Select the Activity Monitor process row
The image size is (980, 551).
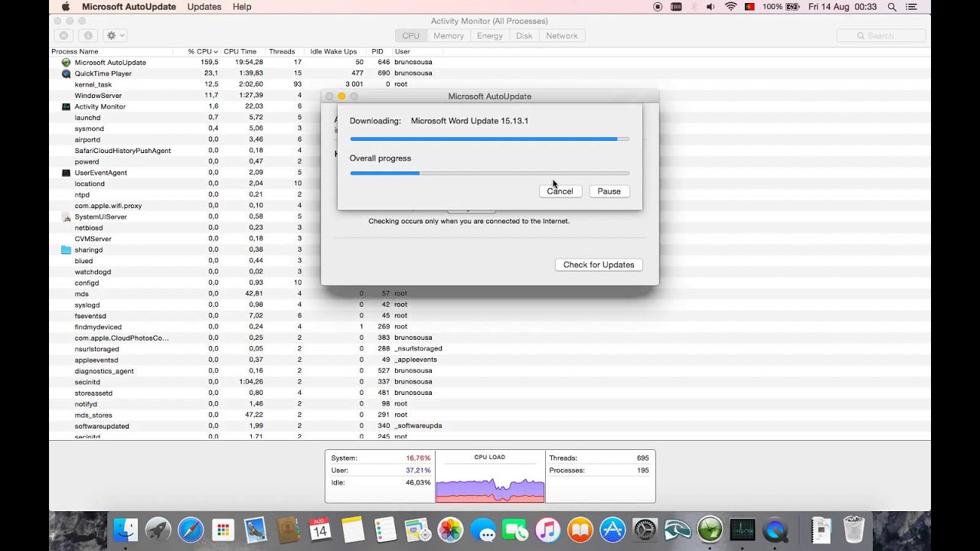pos(185,106)
